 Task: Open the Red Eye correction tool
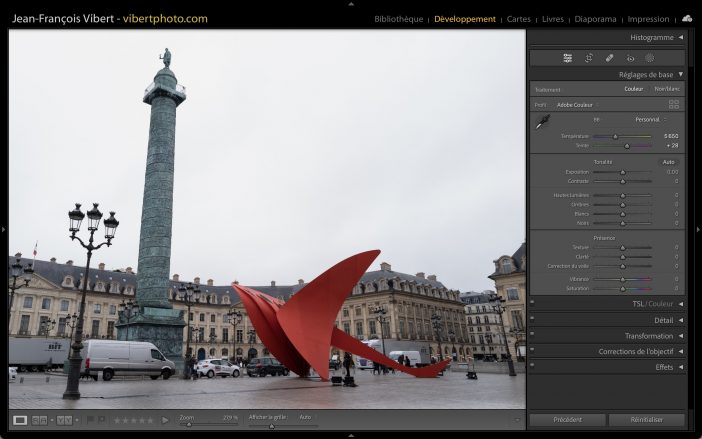[630, 58]
